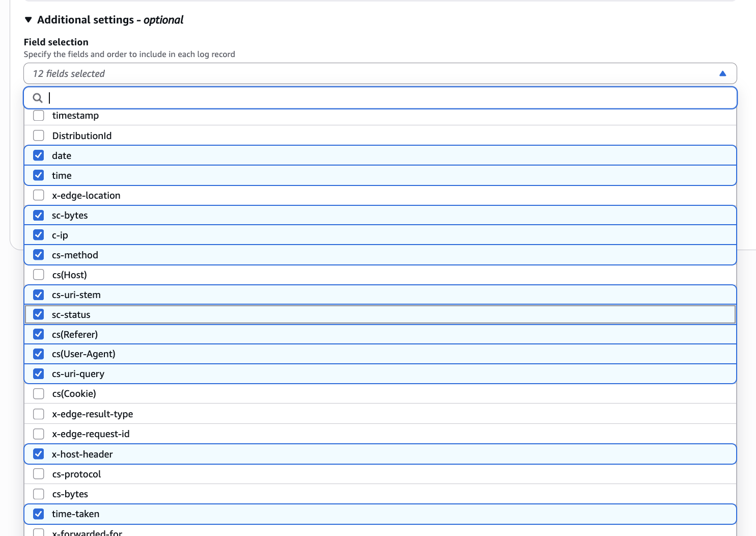Open the 12 fields selected dropdown

point(379,73)
